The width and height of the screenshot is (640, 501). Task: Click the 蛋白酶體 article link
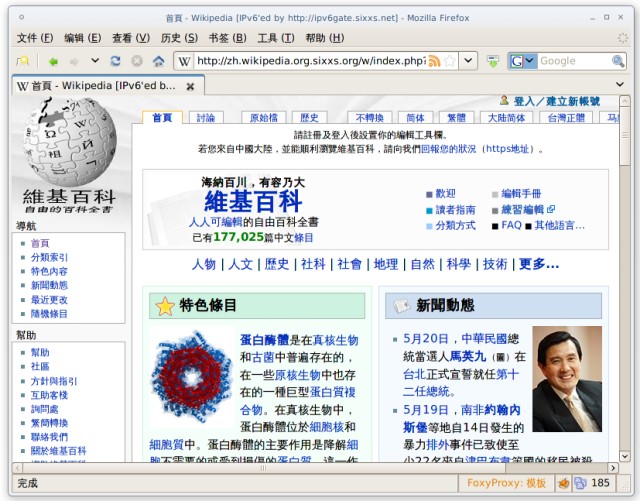click(x=264, y=340)
